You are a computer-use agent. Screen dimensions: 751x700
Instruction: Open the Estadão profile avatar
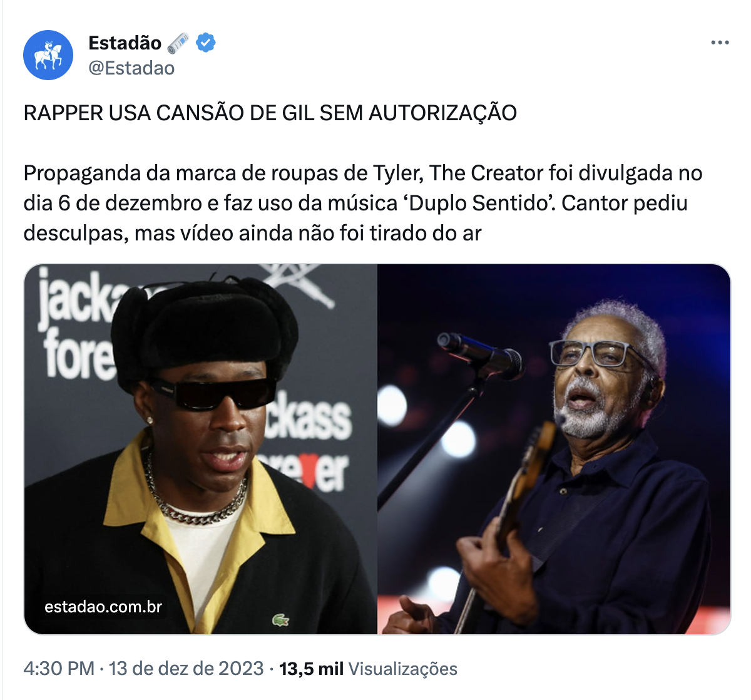(x=48, y=55)
